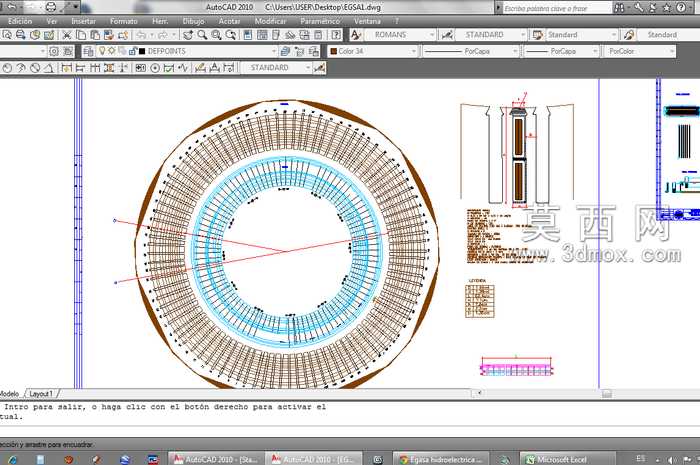Toggle the layer freeze sun icon
700x465 pixels.
point(112,51)
